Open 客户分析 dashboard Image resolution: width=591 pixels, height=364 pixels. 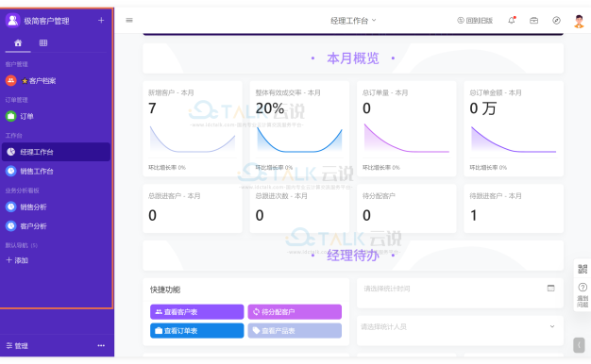56,226
